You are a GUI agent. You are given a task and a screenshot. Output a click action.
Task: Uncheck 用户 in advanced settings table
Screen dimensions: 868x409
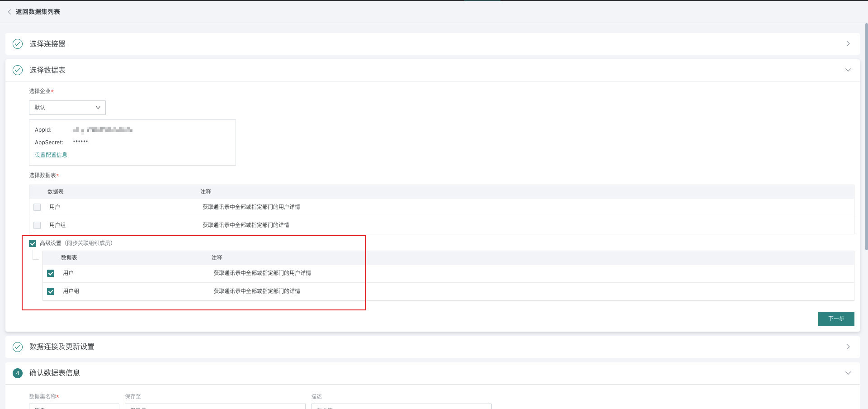51,273
